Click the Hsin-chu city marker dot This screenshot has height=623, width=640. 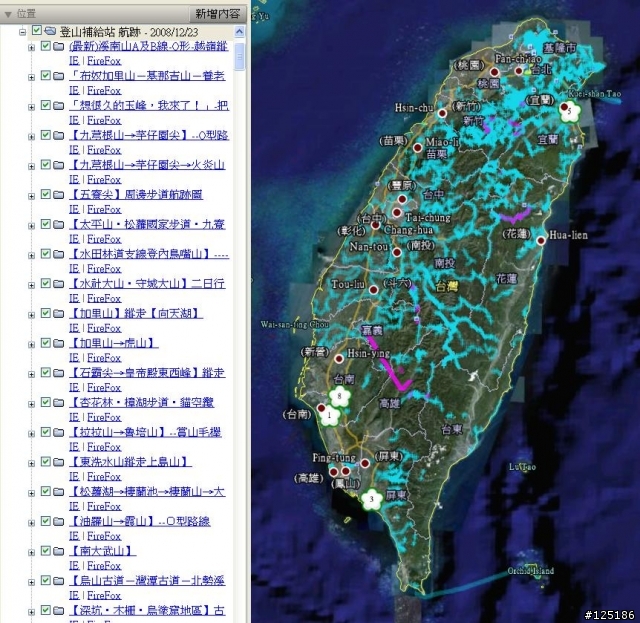442,113
